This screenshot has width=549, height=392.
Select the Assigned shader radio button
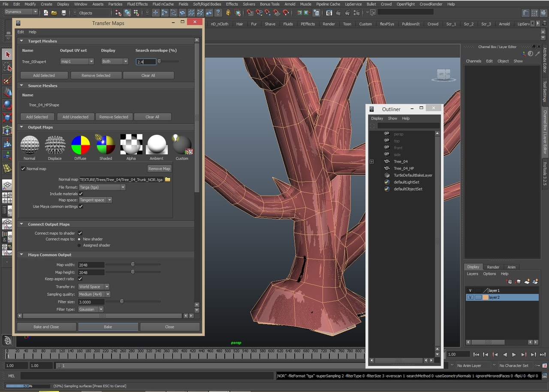point(79,245)
